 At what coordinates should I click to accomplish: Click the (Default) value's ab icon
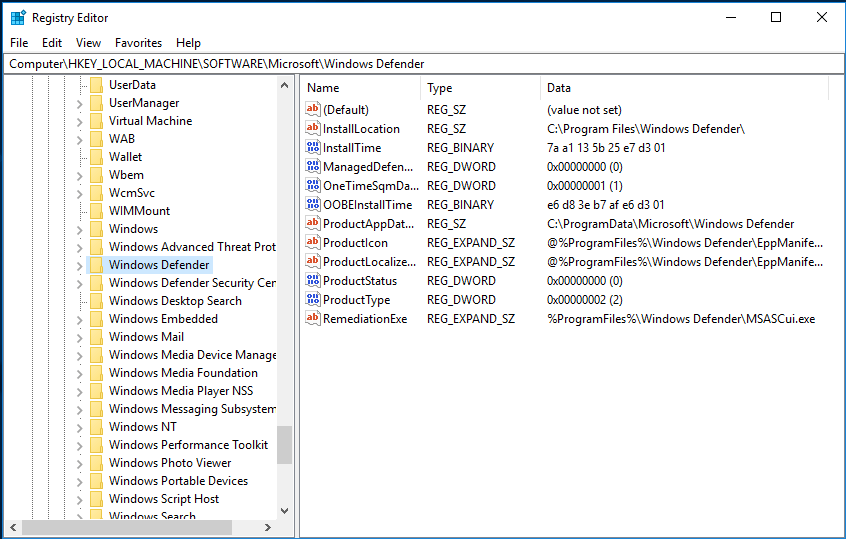point(312,110)
